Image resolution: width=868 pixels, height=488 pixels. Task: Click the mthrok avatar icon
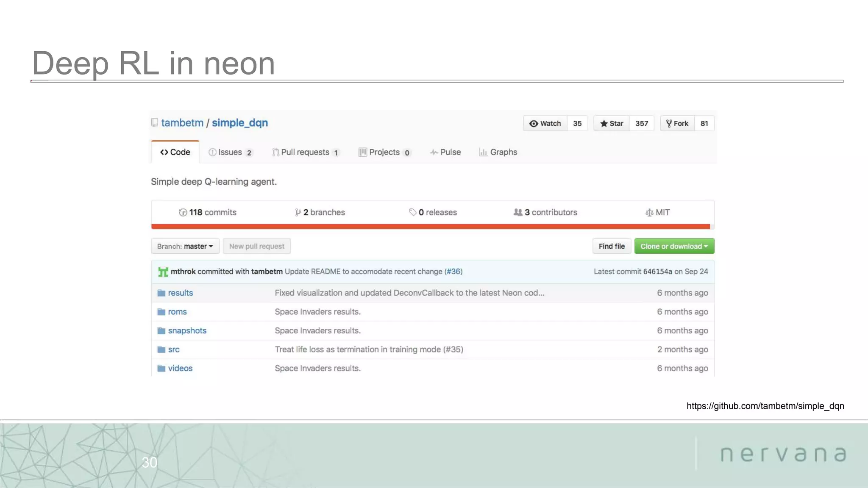click(163, 272)
